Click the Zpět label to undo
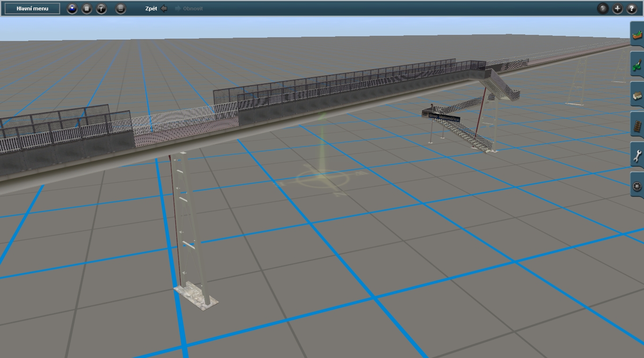 [x=151, y=8]
